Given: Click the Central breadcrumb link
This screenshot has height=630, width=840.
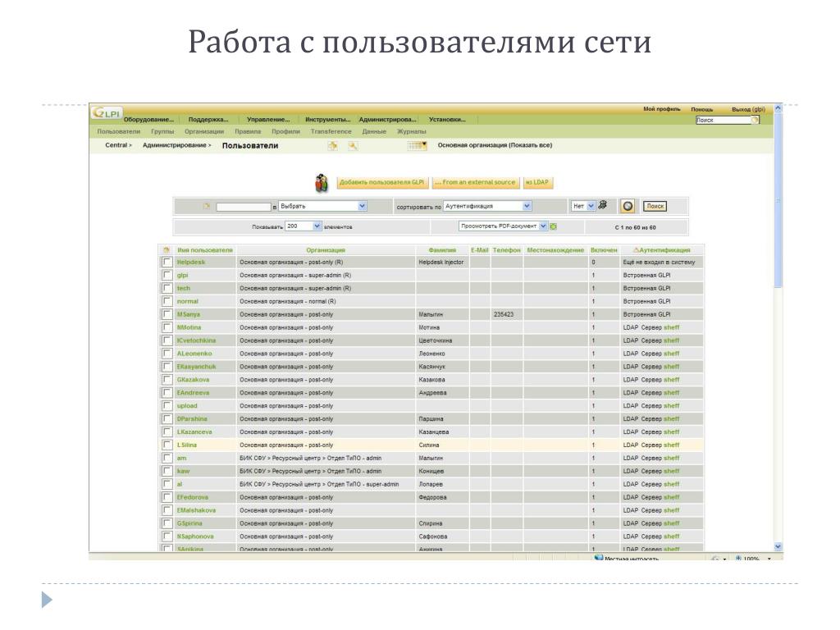Looking at the screenshot, I should 116,145.
